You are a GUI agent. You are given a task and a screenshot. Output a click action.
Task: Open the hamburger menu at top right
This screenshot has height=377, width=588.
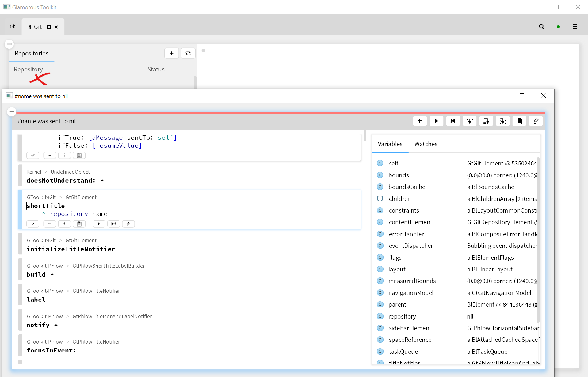pos(575,27)
